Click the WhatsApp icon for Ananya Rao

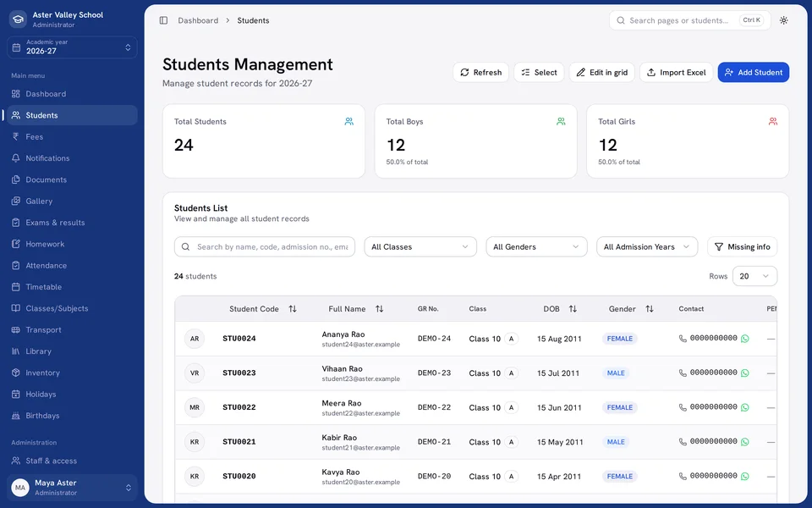pyautogui.click(x=744, y=339)
